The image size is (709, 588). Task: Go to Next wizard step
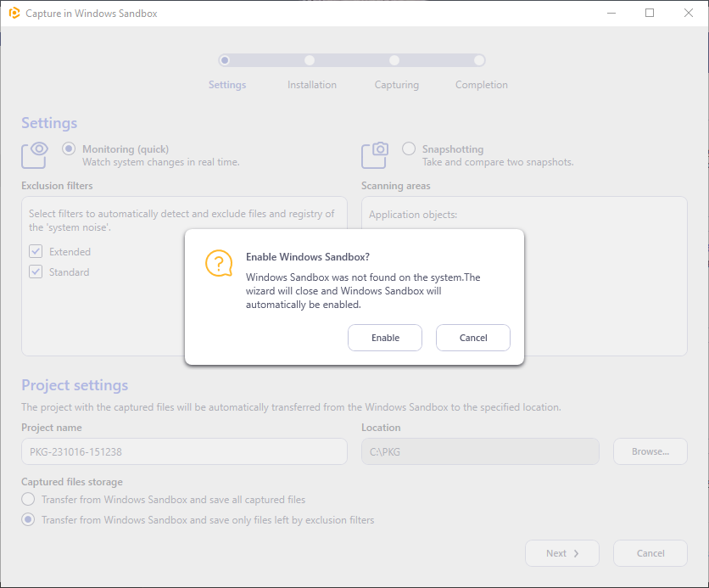pyautogui.click(x=562, y=553)
